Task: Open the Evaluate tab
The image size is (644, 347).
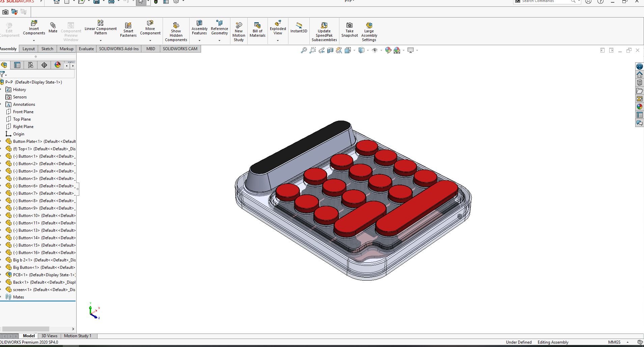Action: click(x=86, y=49)
